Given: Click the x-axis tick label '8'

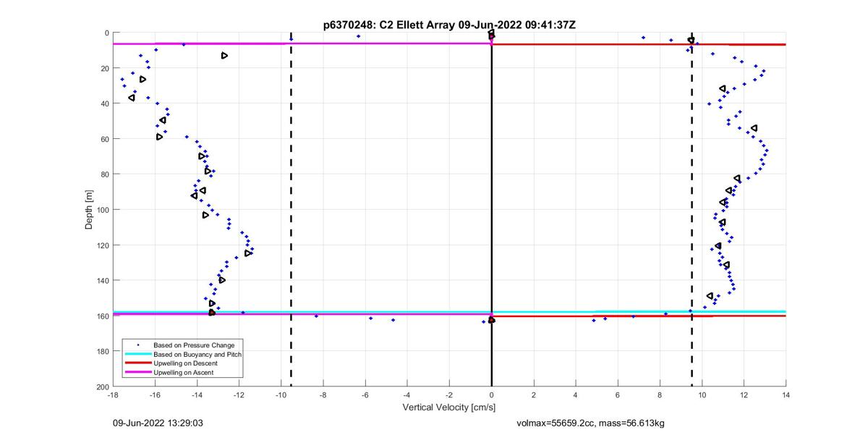Looking at the screenshot, I should pyautogui.click(x=660, y=396).
